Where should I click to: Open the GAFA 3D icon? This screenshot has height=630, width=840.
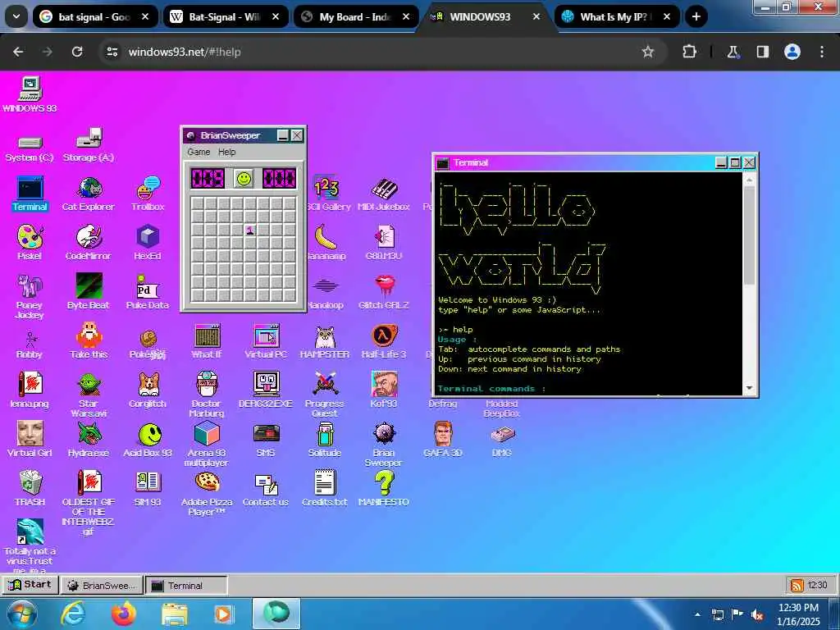(442, 440)
